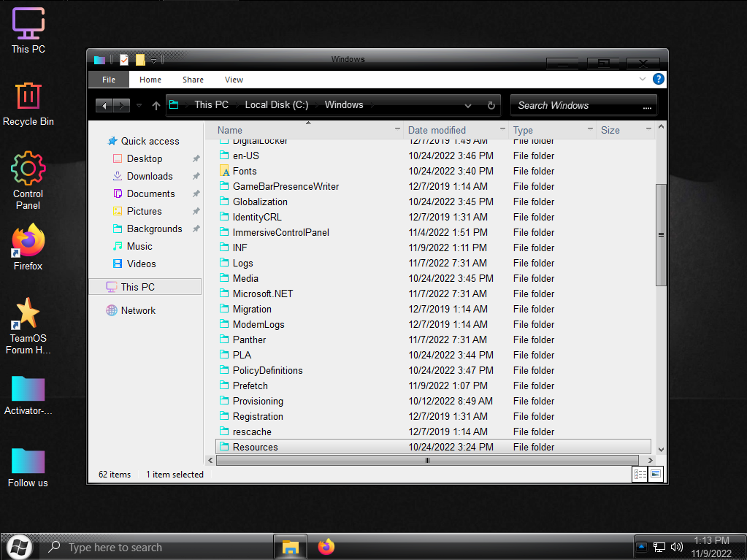Click the taskbar search box
This screenshot has width=747, height=560.
point(157,548)
